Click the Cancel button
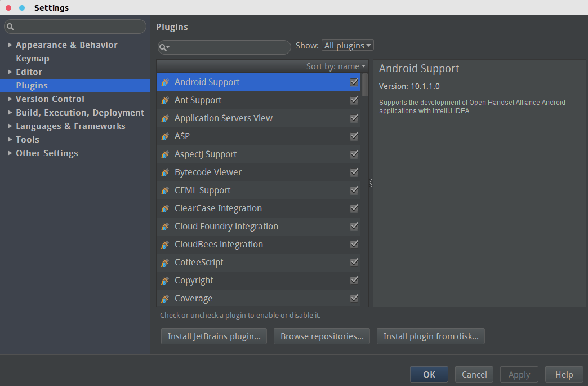588x386 pixels. tap(474, 374)
